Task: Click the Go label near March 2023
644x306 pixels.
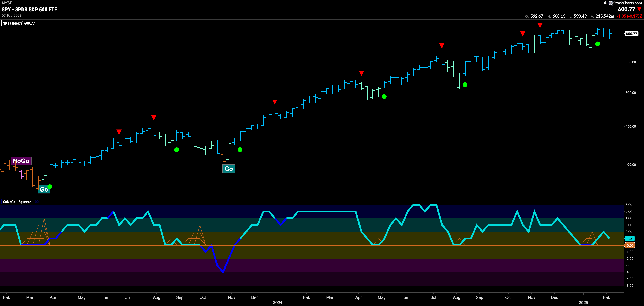Action: coord(44,189)
